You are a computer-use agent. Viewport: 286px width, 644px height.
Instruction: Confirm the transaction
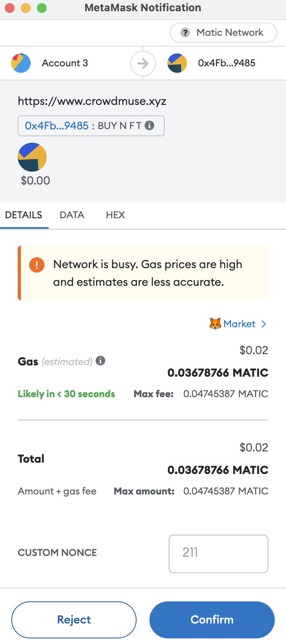[x=212, y=619]
